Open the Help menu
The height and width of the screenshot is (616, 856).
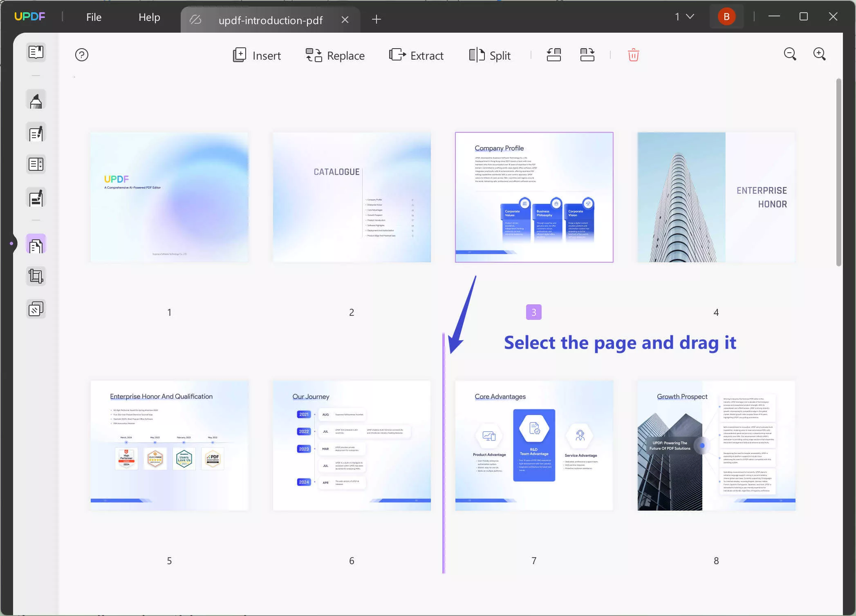pyautogui.click(x=149, y=17)
